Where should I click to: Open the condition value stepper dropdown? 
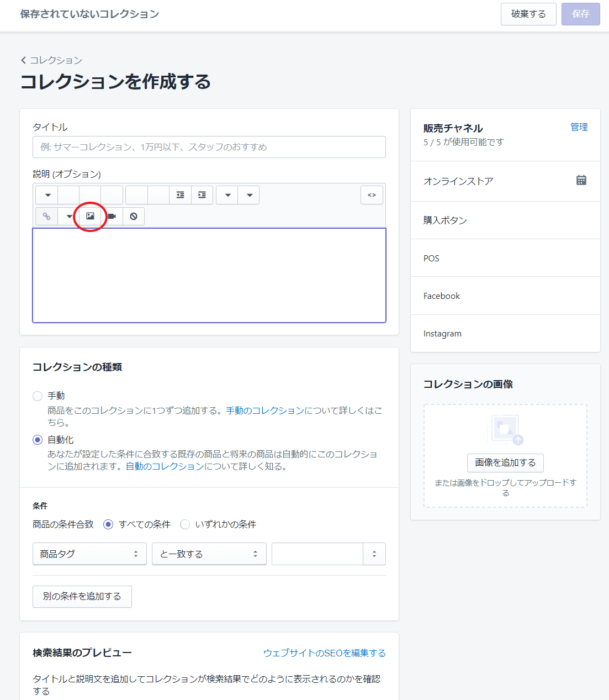(x=374, y=554)
